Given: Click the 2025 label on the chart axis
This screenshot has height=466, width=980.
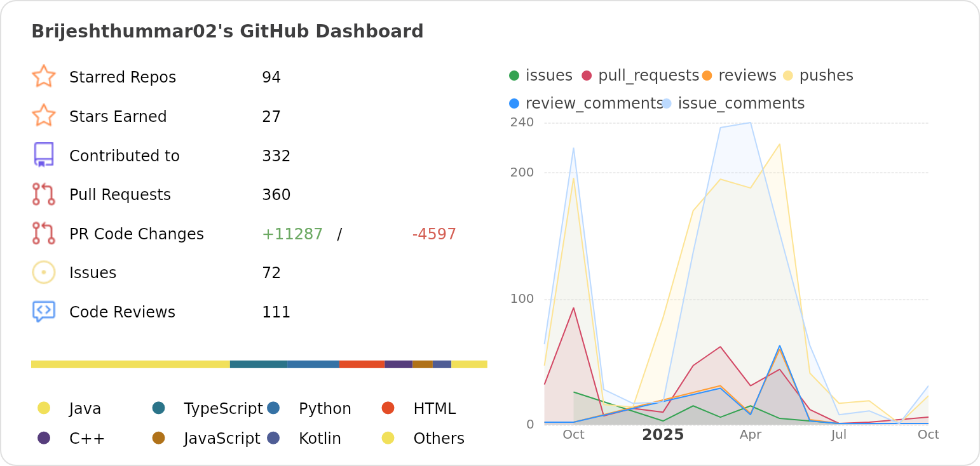Looking at the screenshot, I should pos(662,435).
